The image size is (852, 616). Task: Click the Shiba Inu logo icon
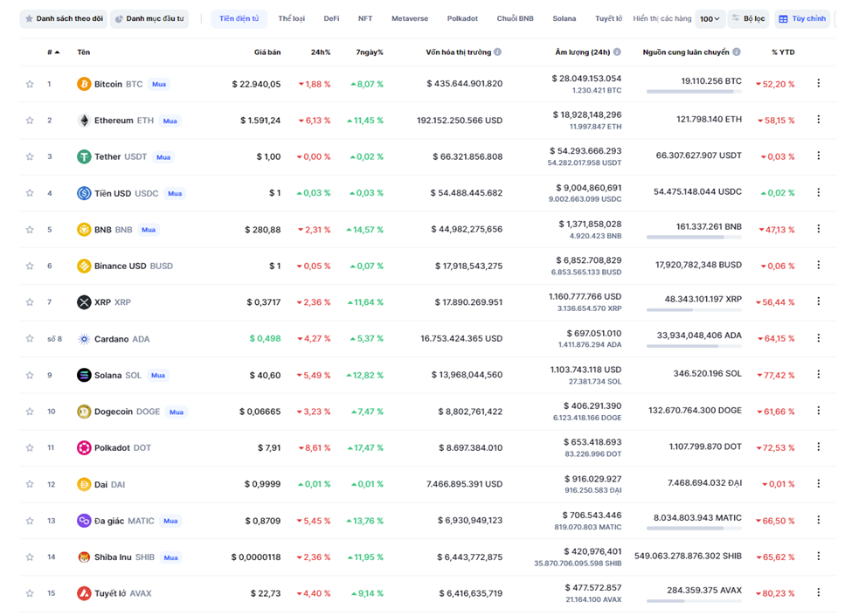[84, 557]
